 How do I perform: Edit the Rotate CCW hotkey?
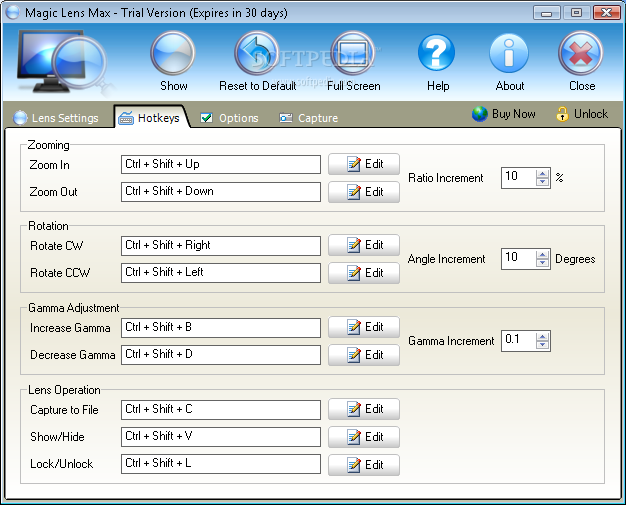364,273
